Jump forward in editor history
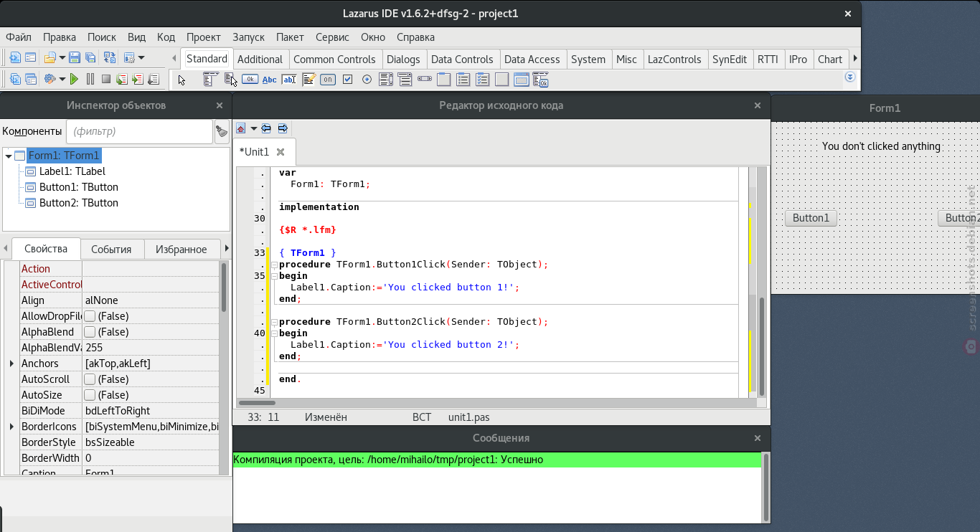980x532 pixels. [x=283, y=128]
